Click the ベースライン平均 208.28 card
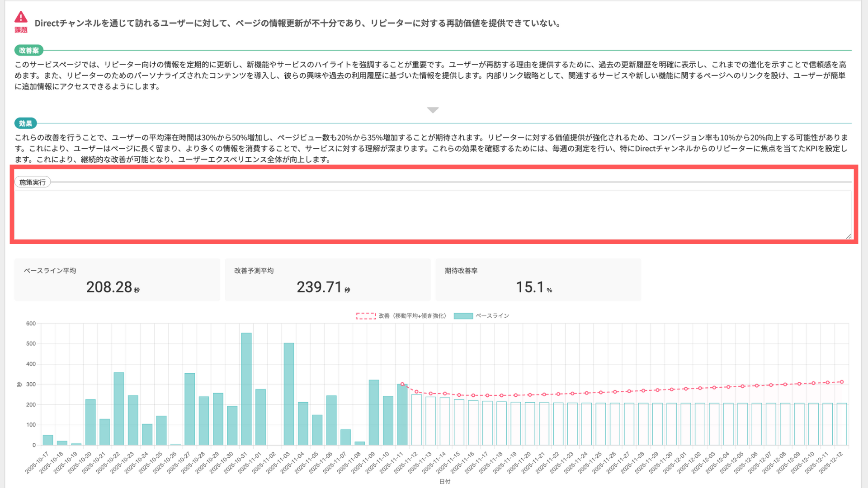Image resolution: width=868 pixels, height=488 pixels. [x=117, y=280]
